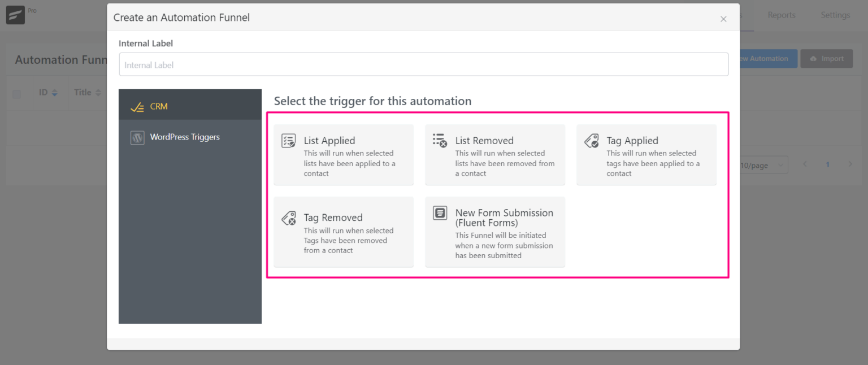Click the List Applied checklist icon

[x=288, y=141]
